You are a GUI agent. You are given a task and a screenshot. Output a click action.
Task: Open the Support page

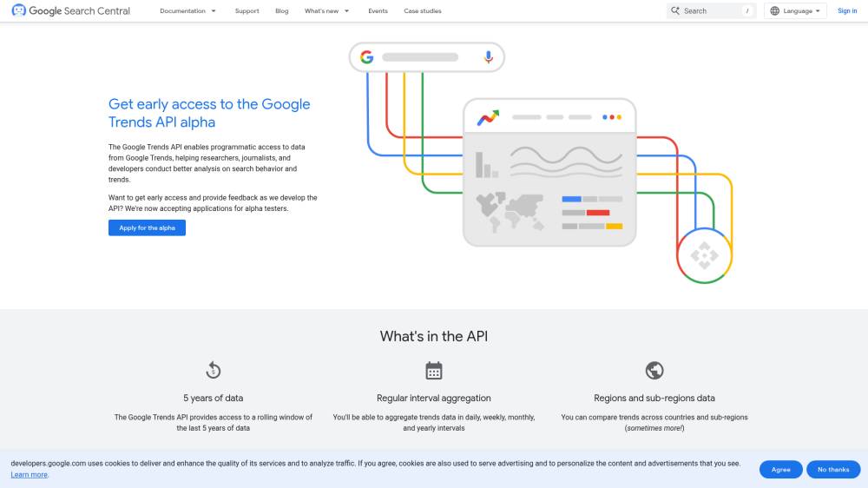247,10
